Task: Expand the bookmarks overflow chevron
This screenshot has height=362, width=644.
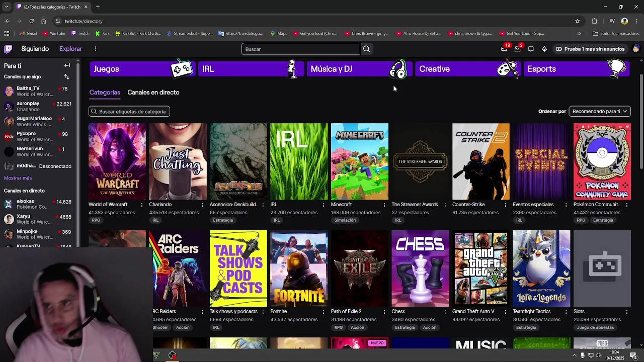Action: click(579, 34)
